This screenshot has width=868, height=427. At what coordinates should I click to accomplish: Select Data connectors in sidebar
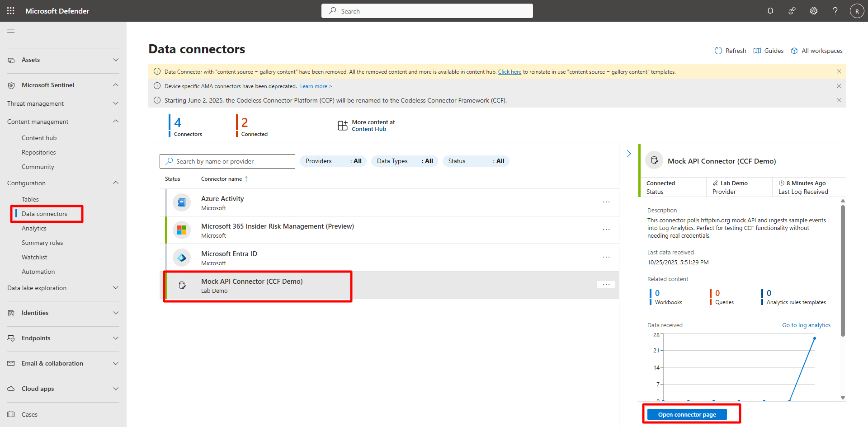coord(44,214)
